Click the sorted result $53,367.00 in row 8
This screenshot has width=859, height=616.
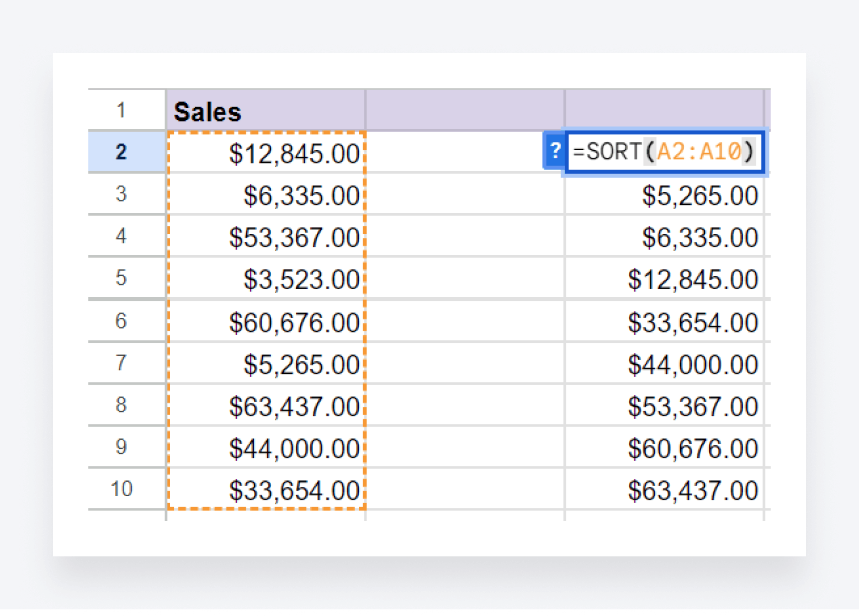665,405
